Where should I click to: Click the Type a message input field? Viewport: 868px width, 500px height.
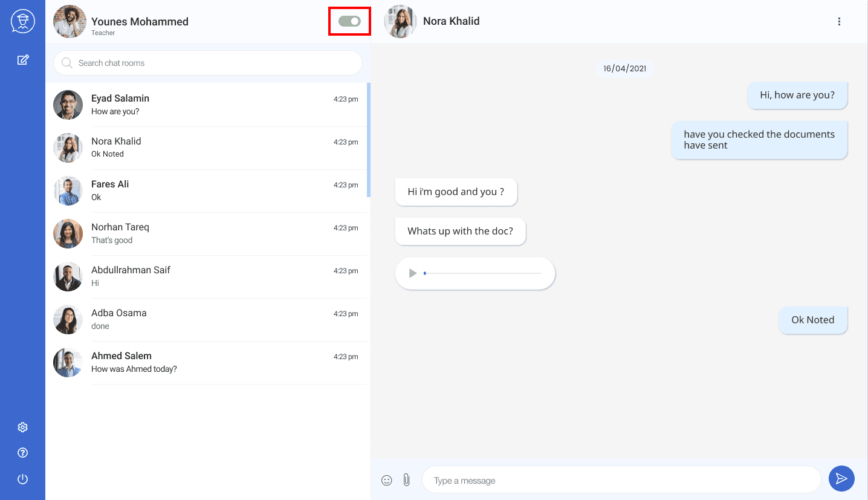(x=621, y=479)
